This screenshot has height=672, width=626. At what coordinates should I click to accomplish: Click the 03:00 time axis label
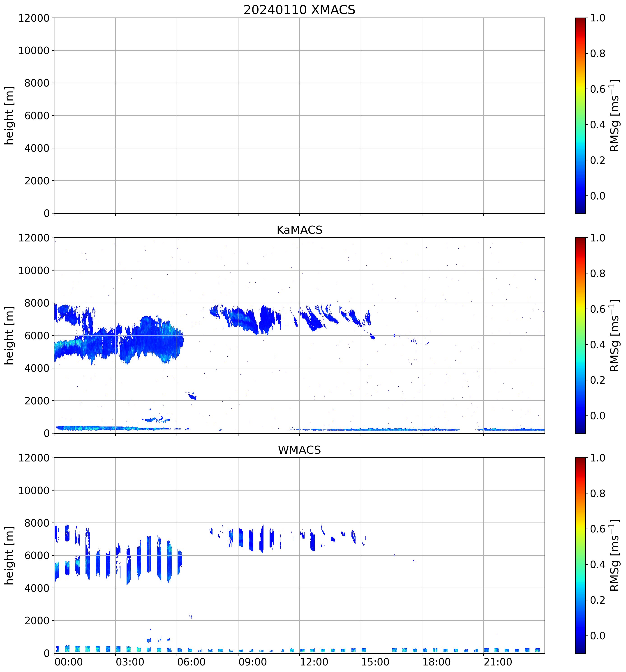click(130, 662)
